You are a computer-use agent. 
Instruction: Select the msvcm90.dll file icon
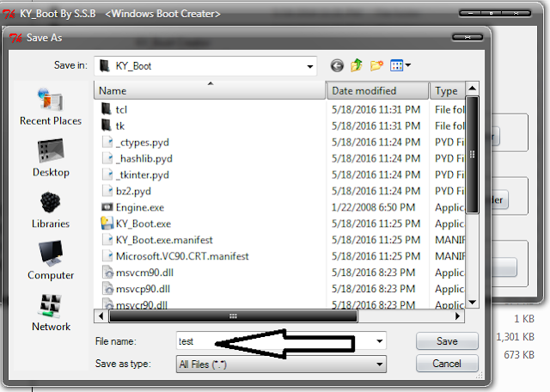click(x=107, y=273)
